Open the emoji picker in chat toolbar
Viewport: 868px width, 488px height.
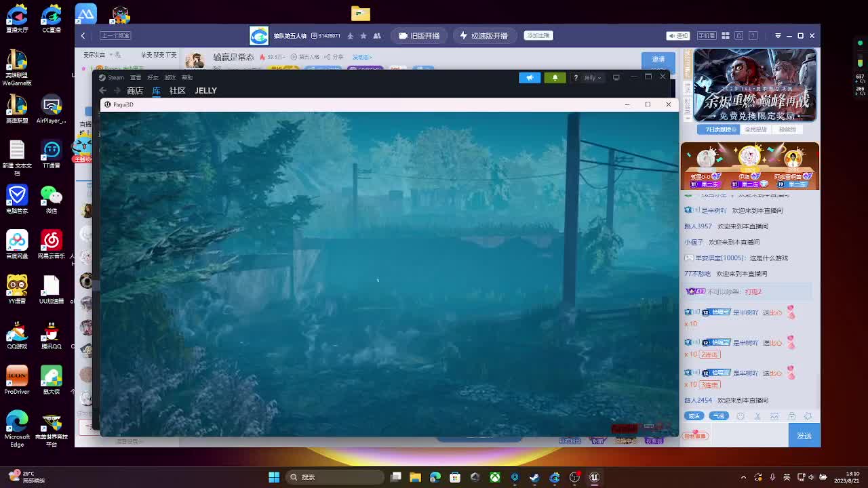point(741,416)
